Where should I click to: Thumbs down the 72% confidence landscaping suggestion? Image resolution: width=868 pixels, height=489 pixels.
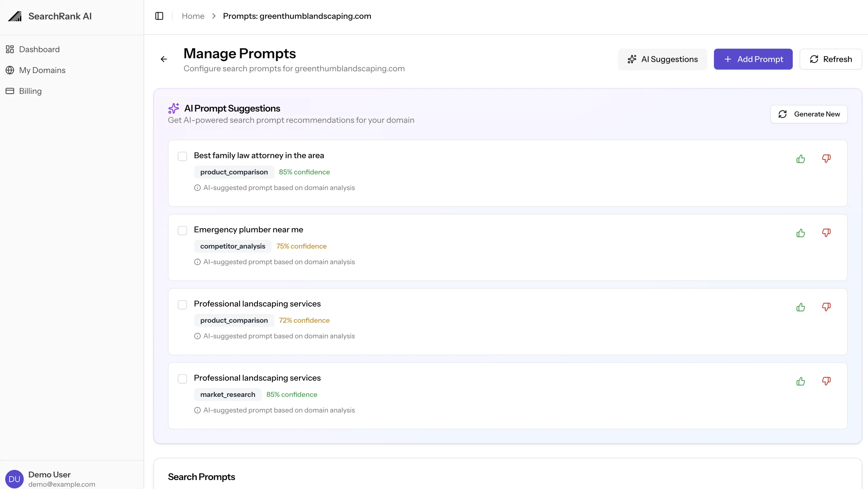[x=826, y=307]
